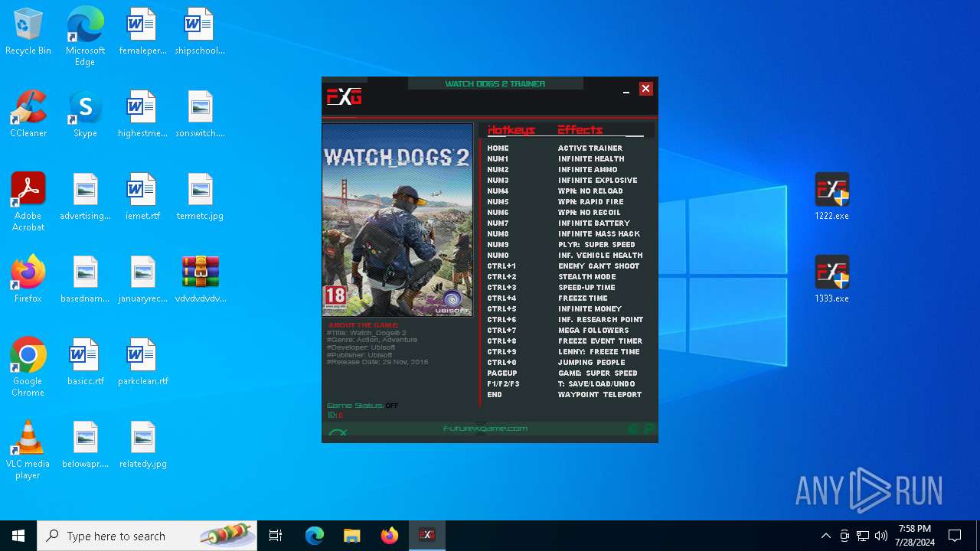Click the Game Status OFF indicator
The image size is (980, 551).
tap(392, 406)
